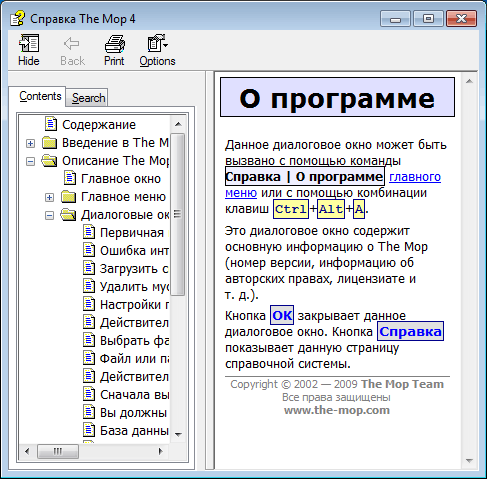Maximize the Справка The Mop 4 window
Viewport: 487px width, 479px height.
pyautogui.click(x=428, y=18)
